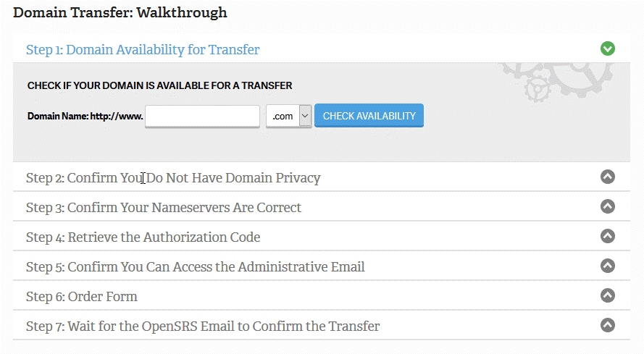The height and width of the screenshot is (354, 644).
Task: Click the arrow icon for Step 3
Action: 608,207
